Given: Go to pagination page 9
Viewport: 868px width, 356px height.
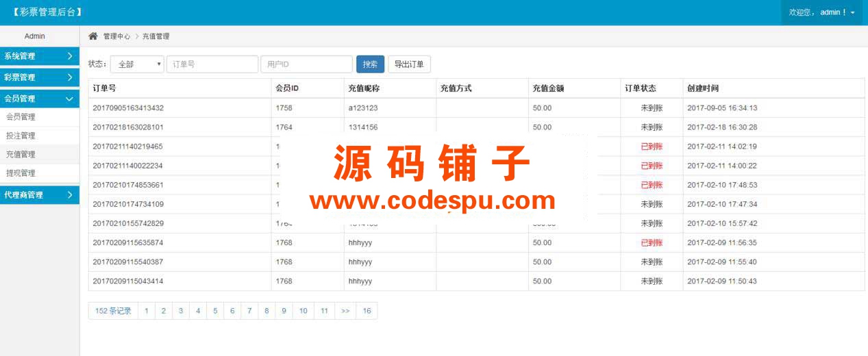Looking at the screenshot, I should tap(284, 311).
